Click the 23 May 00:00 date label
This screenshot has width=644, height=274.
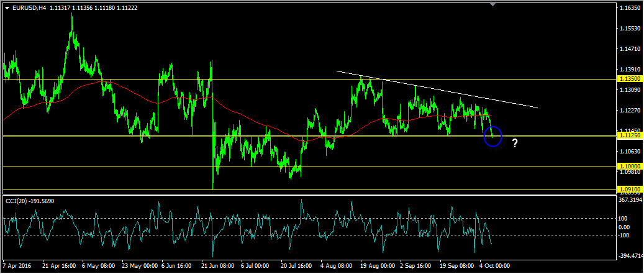pos(140,266)
